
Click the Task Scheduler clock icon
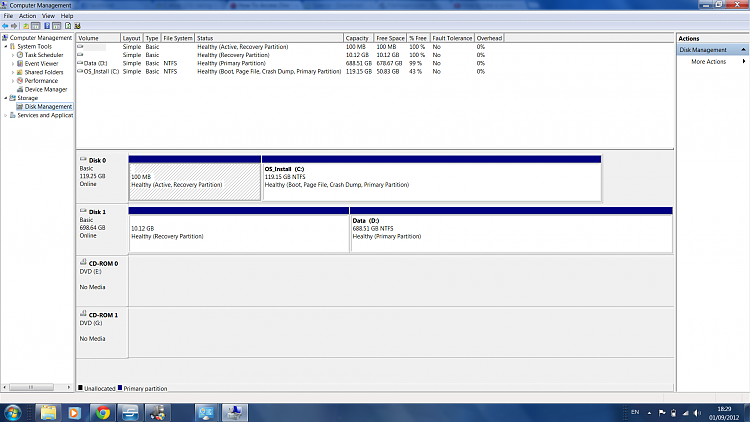[20, 55]
